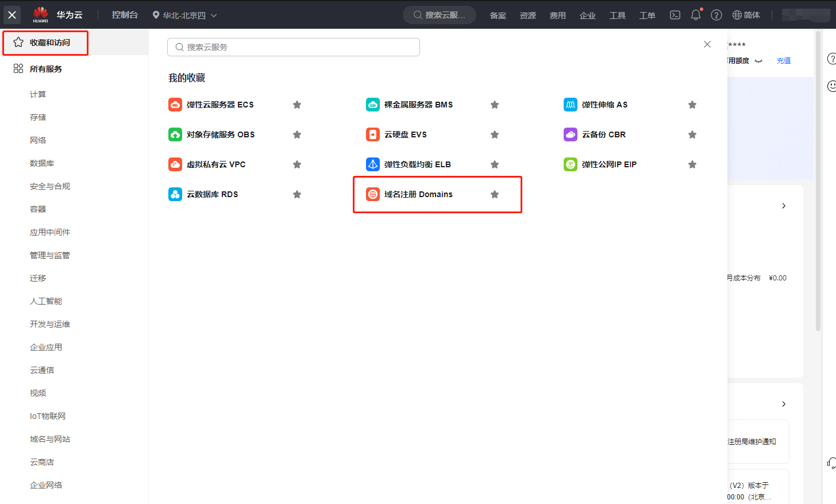Open the 费用 header menu
Viewport: 836px width, 504px height.
coord(558,16)
